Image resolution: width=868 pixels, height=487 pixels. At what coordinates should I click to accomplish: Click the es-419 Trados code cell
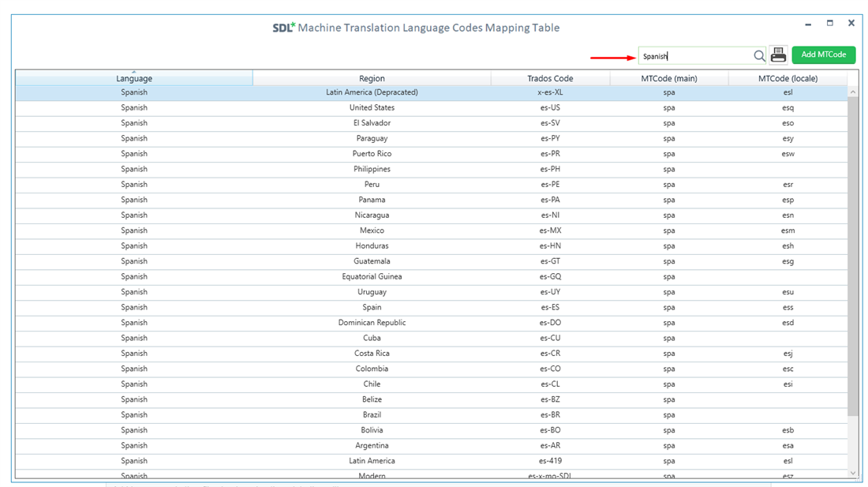pos(550,461)
